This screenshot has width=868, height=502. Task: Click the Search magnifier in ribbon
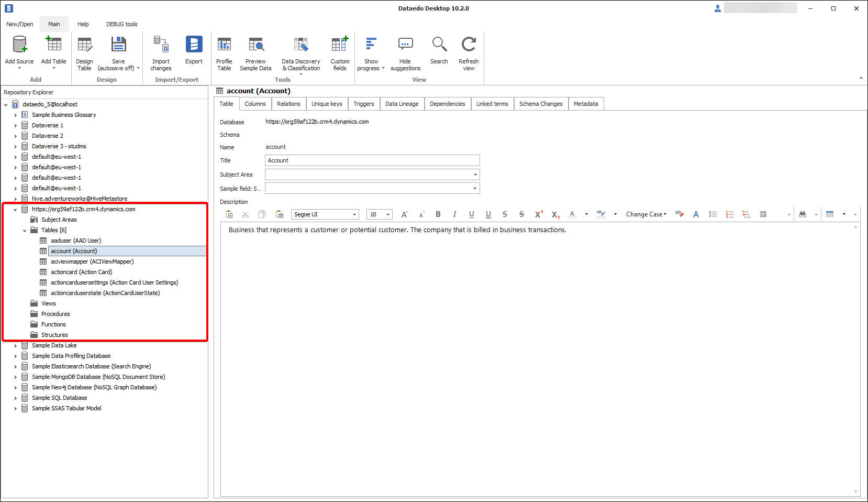click(x=439, y=45)
